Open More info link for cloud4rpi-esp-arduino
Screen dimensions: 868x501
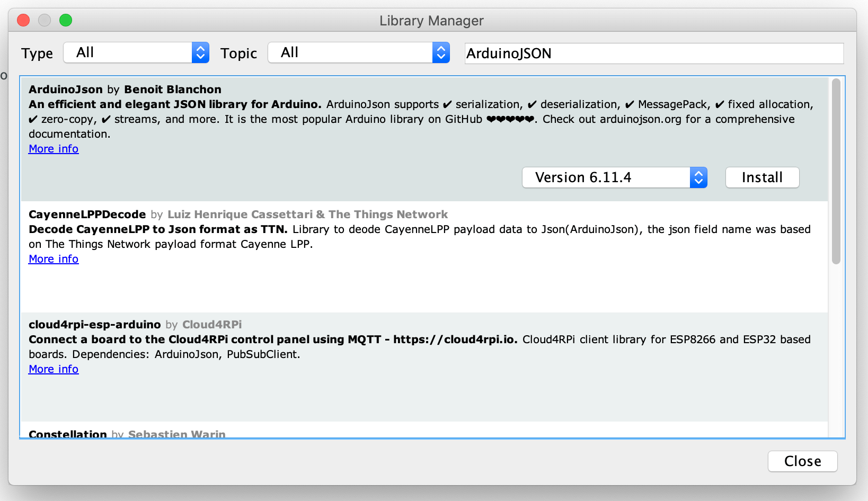54,369
